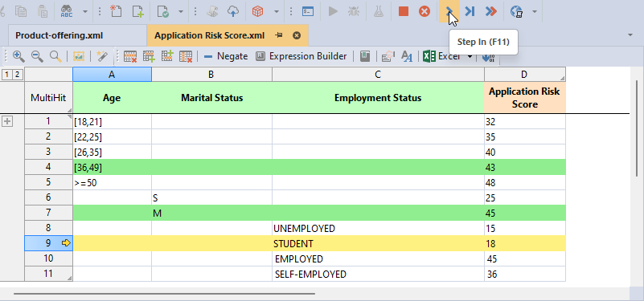Image resolution: width=644 pixels, height=301 pixels.
Task: Click the cloud upload icon
Action: (x=233, y=11)
